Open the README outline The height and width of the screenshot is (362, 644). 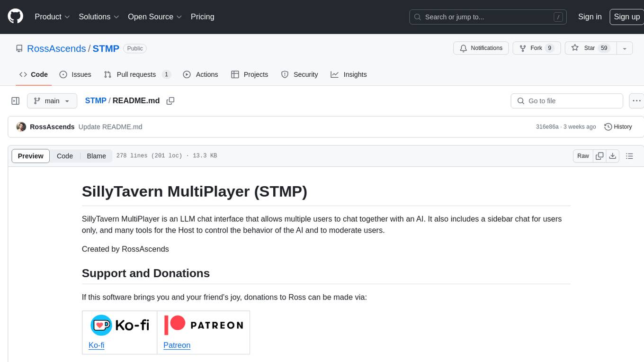pyautogui.click(x=629, y=156)
